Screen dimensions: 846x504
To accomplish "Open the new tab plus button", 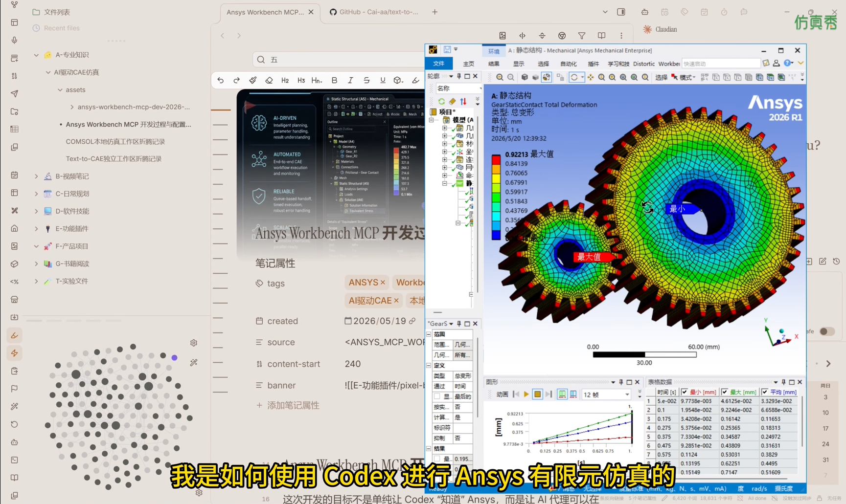I will (x=435, y=12).
